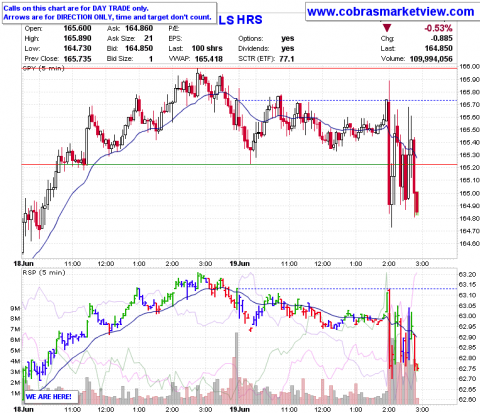Click the 62.75 RSP axis label
This screenshot has width=480, height=413.
[467, 369]
